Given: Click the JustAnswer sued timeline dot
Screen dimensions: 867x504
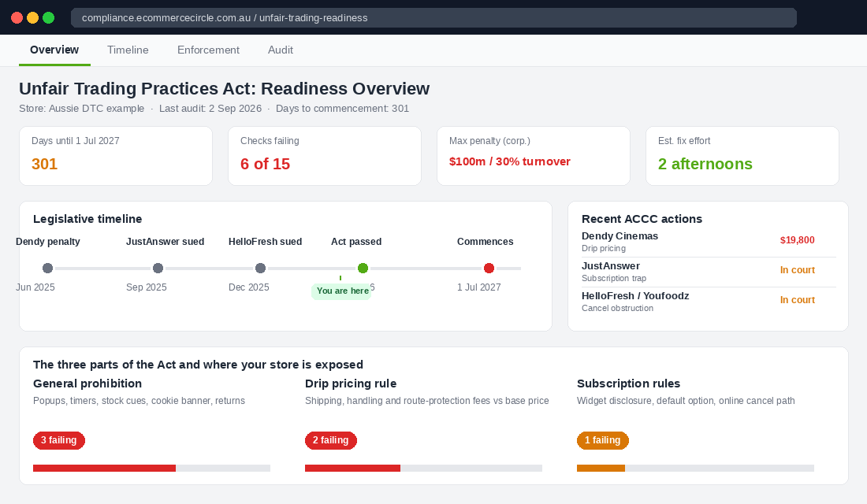Looking at the screenshot, I should [x=158, y=268].
